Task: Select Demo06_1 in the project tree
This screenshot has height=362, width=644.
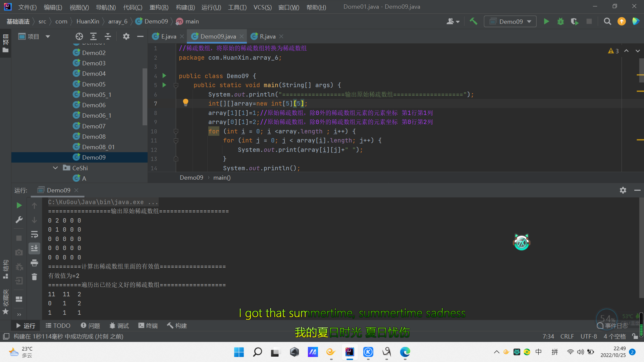Action: pyautogui.click(x=96, y=116)
